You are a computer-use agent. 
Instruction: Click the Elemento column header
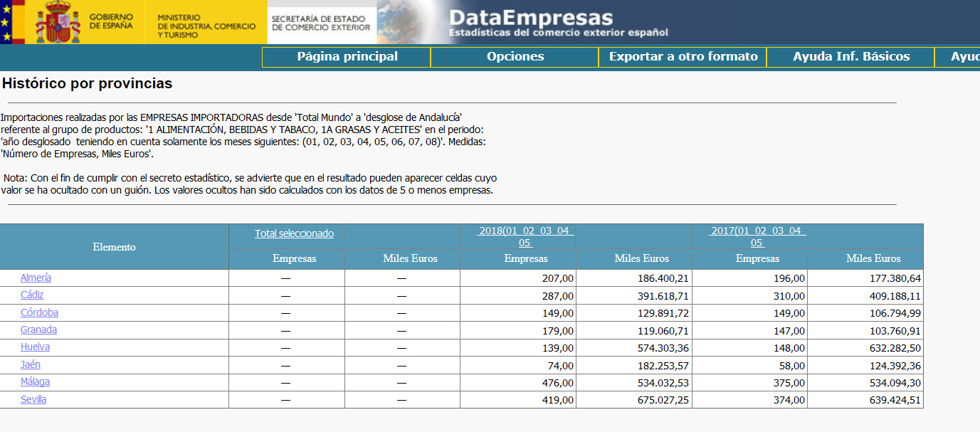tap(114, 247)
